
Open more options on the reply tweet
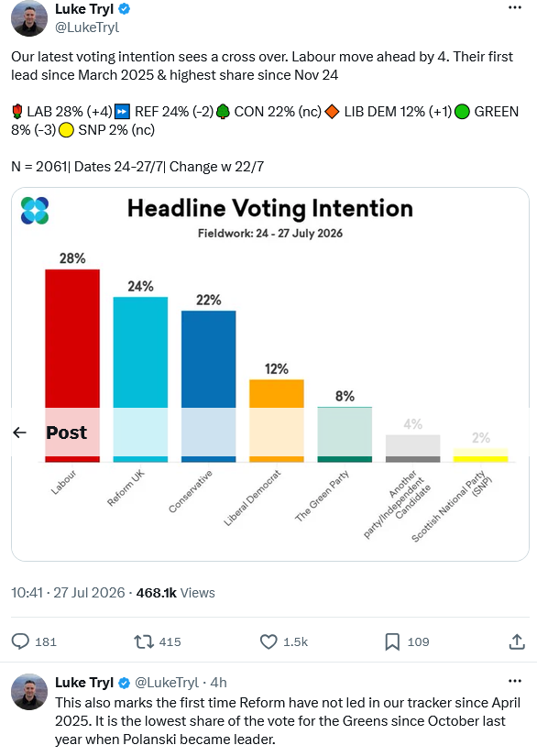pyautogui.click(x=515, y=681)
